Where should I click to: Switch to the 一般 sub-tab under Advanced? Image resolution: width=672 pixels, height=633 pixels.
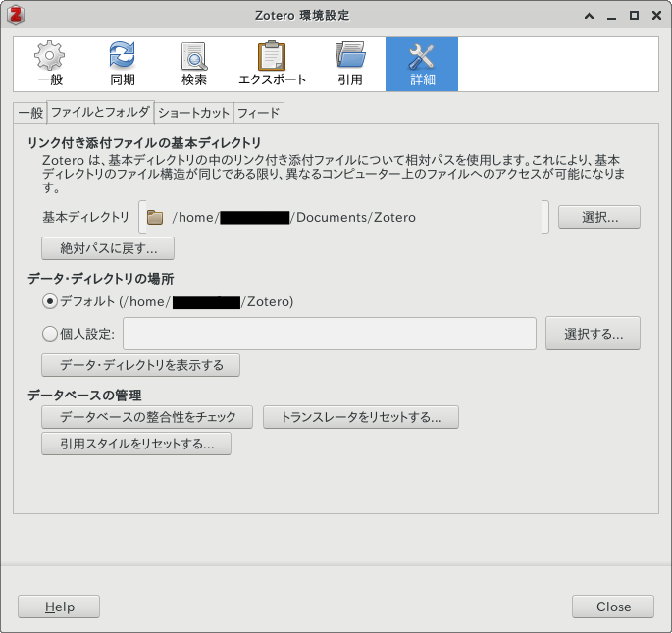coord(30,113)
